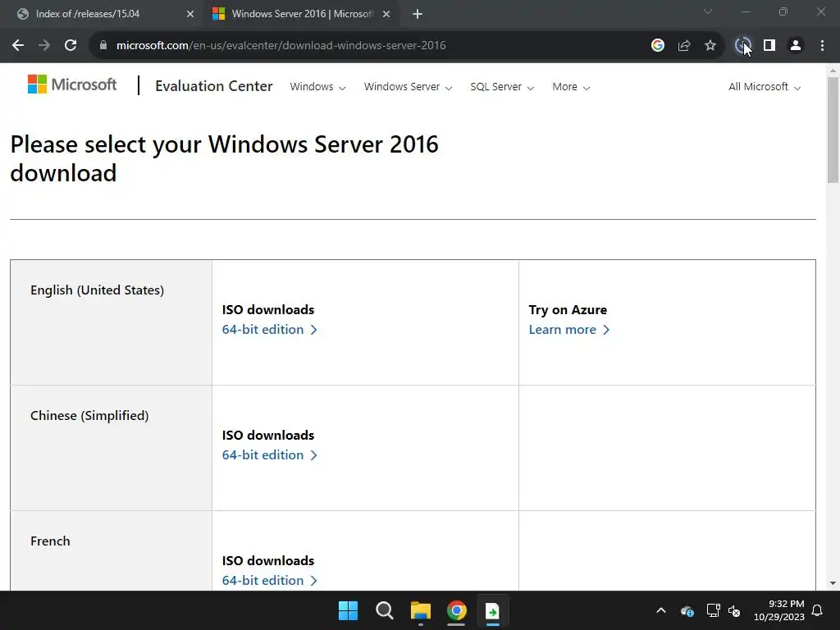Viewport: 840px width, 630px height.
Task: Expand the Windows navigation menu
Action: (x=317, y=87)
